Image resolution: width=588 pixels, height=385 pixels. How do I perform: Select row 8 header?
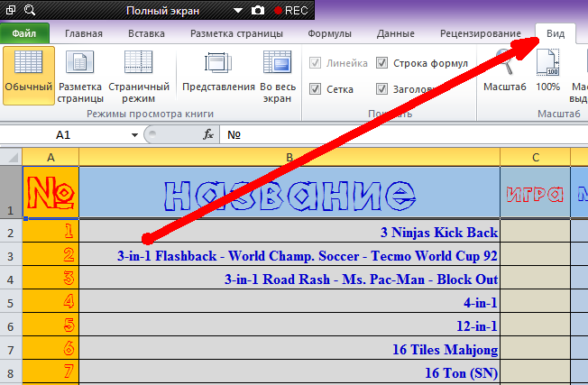tap(11, 371)
